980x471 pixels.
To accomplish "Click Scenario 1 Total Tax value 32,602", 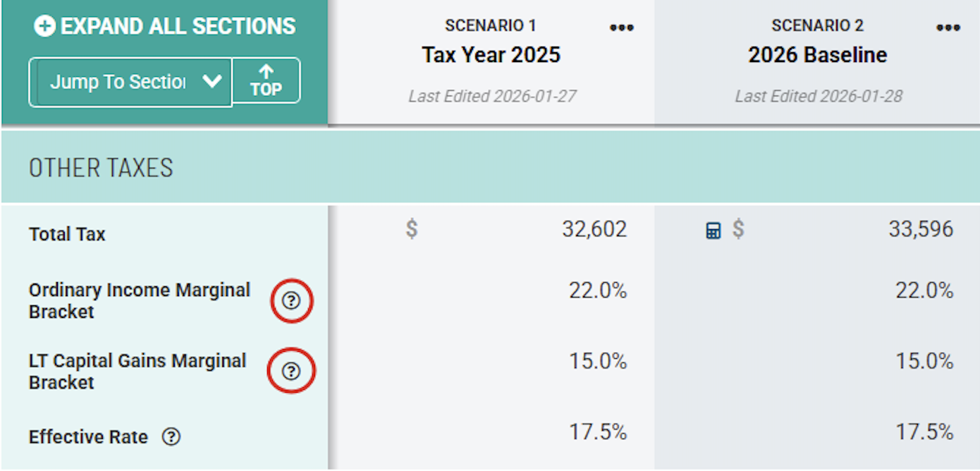I will (594, 229).
